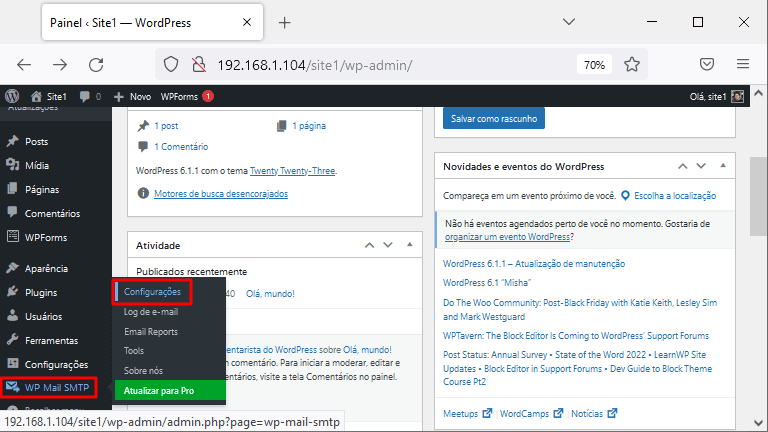Go back using the browser back arrow
The width and height of the screenshot is (768, 432).
[x=24, y=65]
